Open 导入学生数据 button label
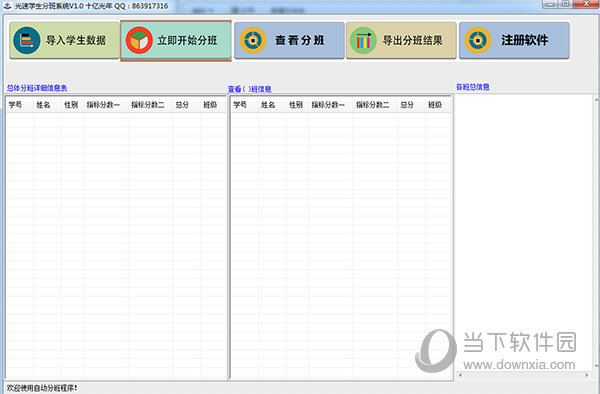 [76, 40]
